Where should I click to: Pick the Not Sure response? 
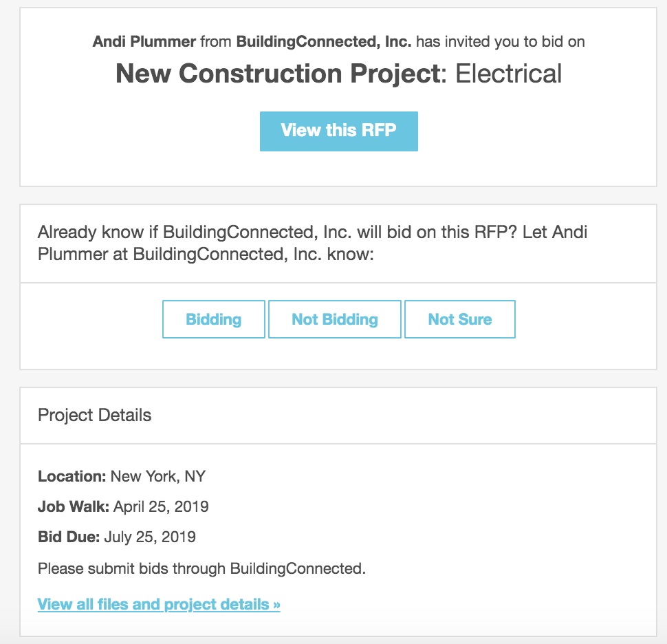(460, 319)
